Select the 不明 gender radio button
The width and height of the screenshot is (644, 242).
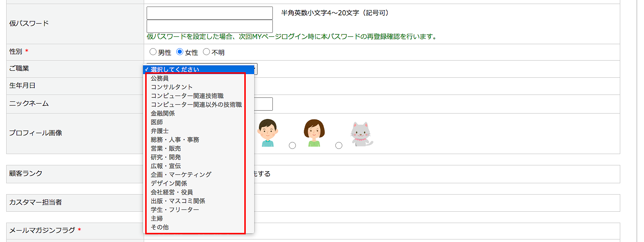pyautogui.click(x=206, y=52)
